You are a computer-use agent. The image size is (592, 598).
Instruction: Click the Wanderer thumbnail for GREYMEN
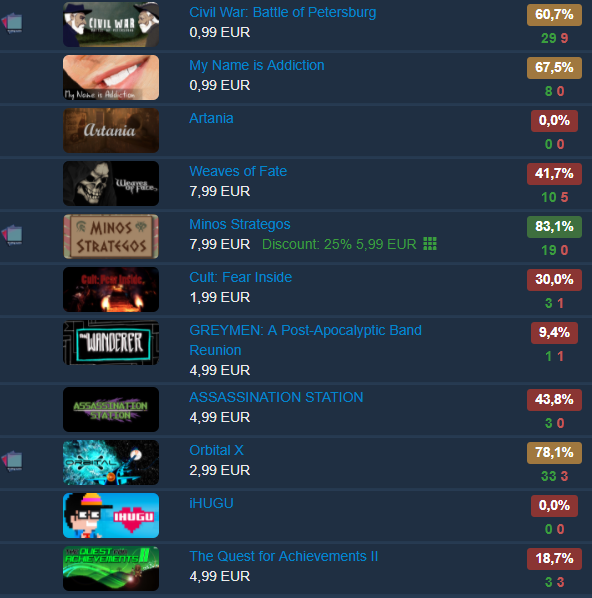coord(111,342)
